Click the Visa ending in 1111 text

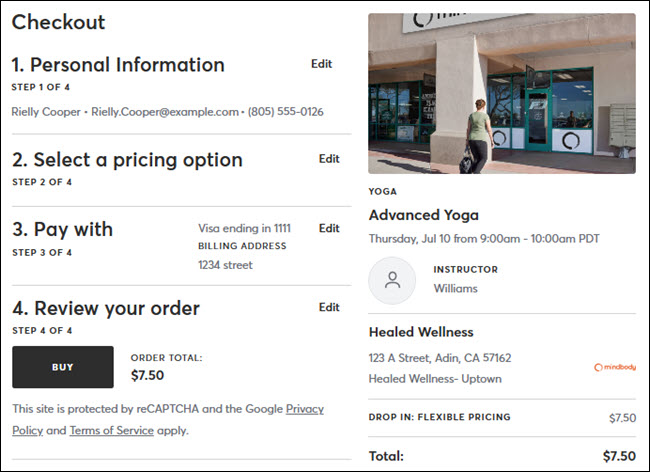247,228
